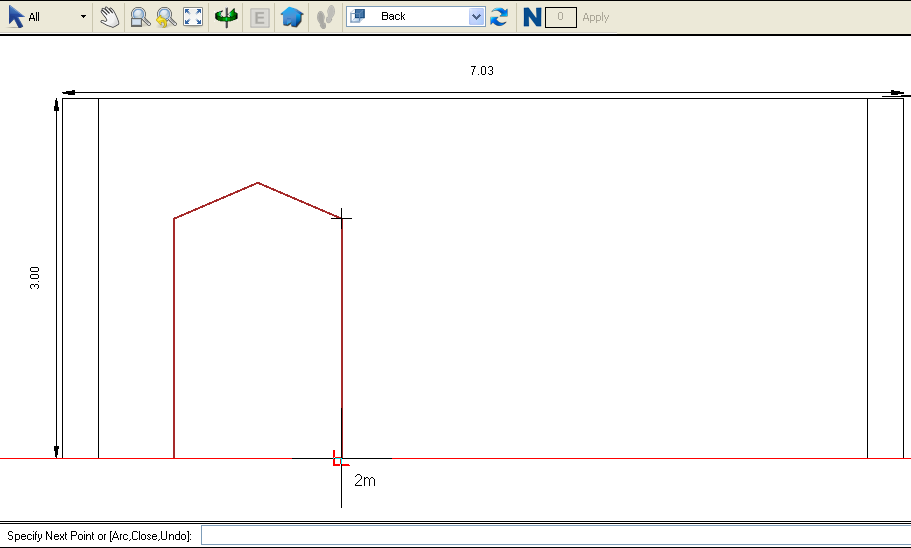Click the green orbit rotate view icon

pos(226,17)
